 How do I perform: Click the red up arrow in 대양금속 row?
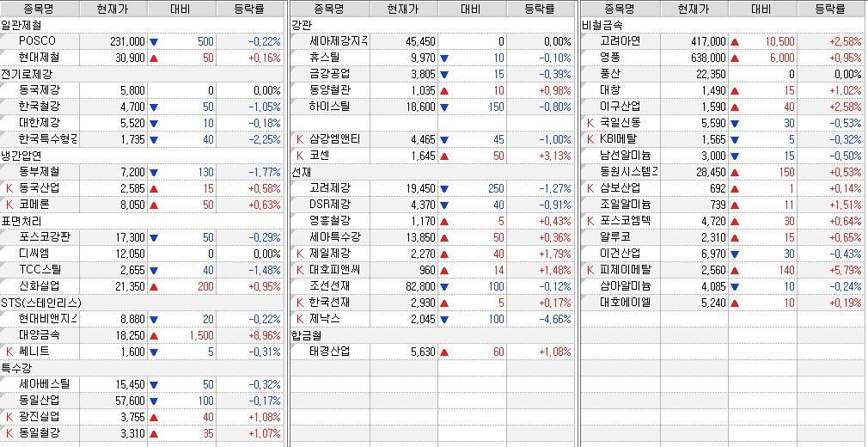click(154, 335)
